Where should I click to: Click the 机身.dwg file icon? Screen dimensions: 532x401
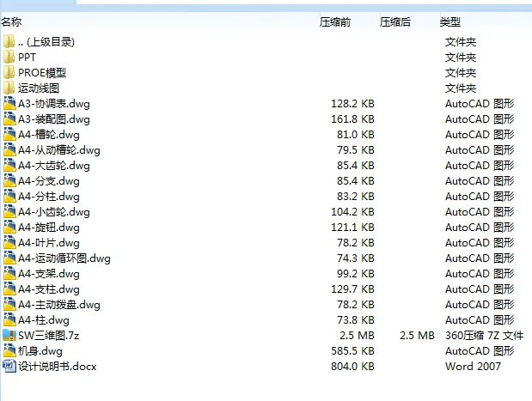9,350
